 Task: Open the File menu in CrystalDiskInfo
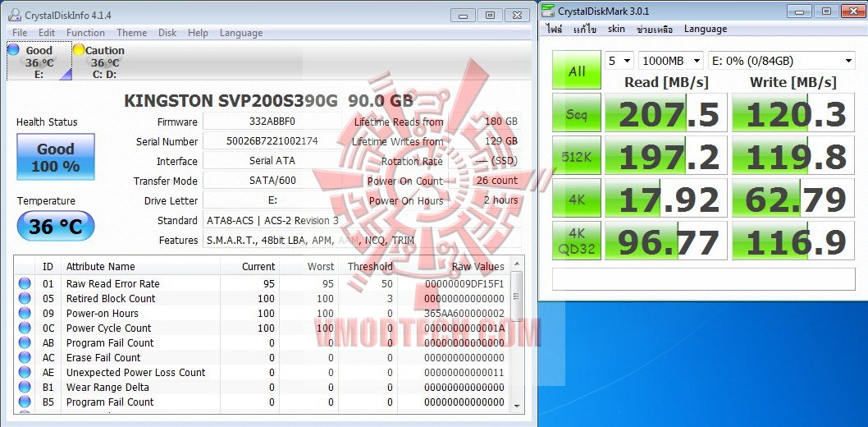point(20,33)
